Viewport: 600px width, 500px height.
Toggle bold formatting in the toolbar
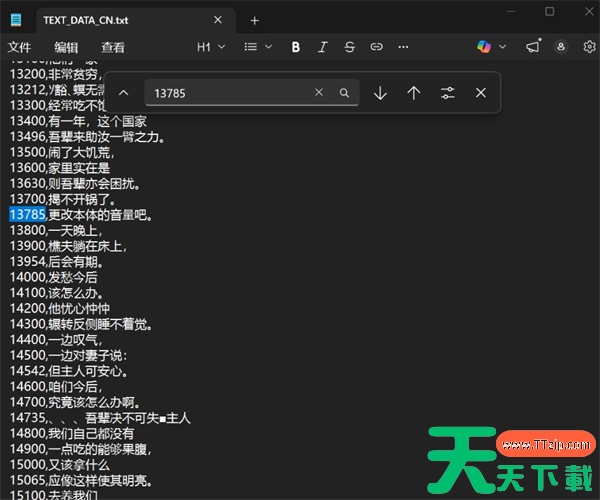point(295,47)
